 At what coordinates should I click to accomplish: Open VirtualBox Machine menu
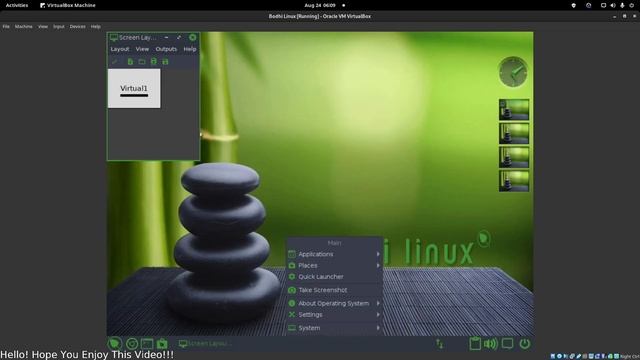[24, 27]
